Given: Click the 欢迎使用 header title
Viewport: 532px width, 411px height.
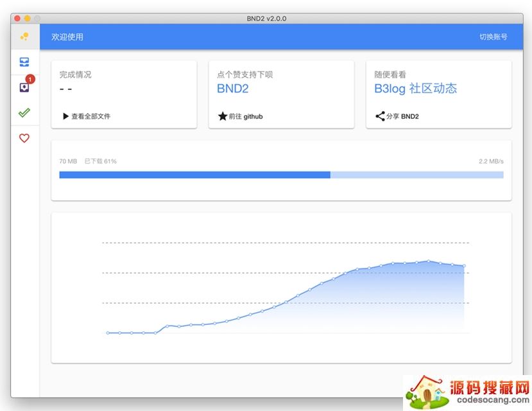Looking at the screenshot, I should (67, 37).
